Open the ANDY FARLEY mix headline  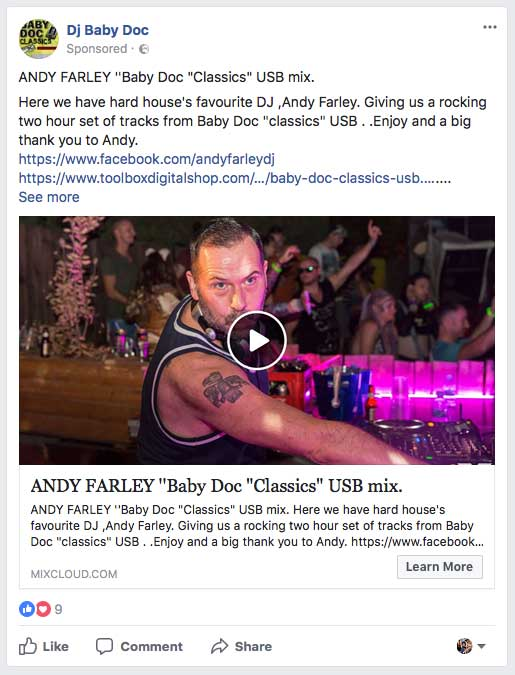pos(217,486)
